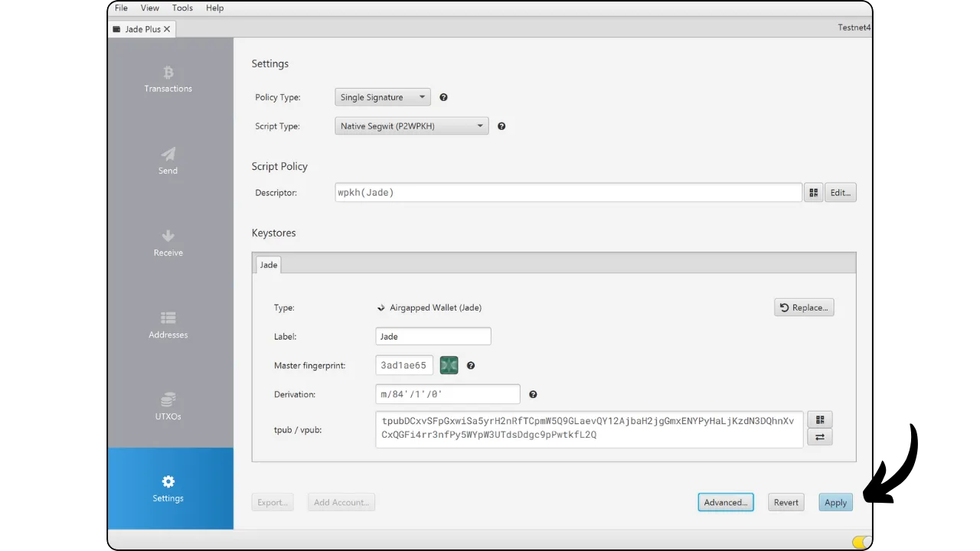Close the Jade Plus wallet tab
This screenshot has height=551, width=980.
(x=167, y=29)
